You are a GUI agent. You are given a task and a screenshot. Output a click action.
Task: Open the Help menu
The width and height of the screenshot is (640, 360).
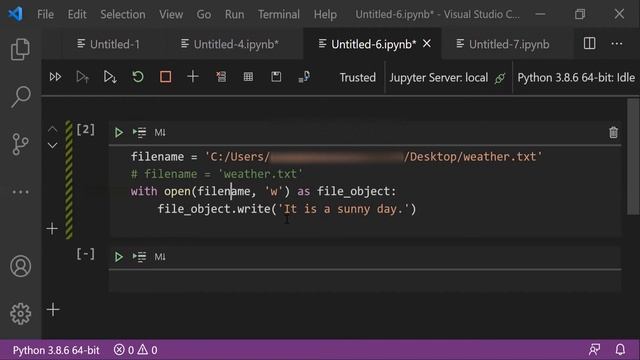pyautogui.click(x=325, y=14)
